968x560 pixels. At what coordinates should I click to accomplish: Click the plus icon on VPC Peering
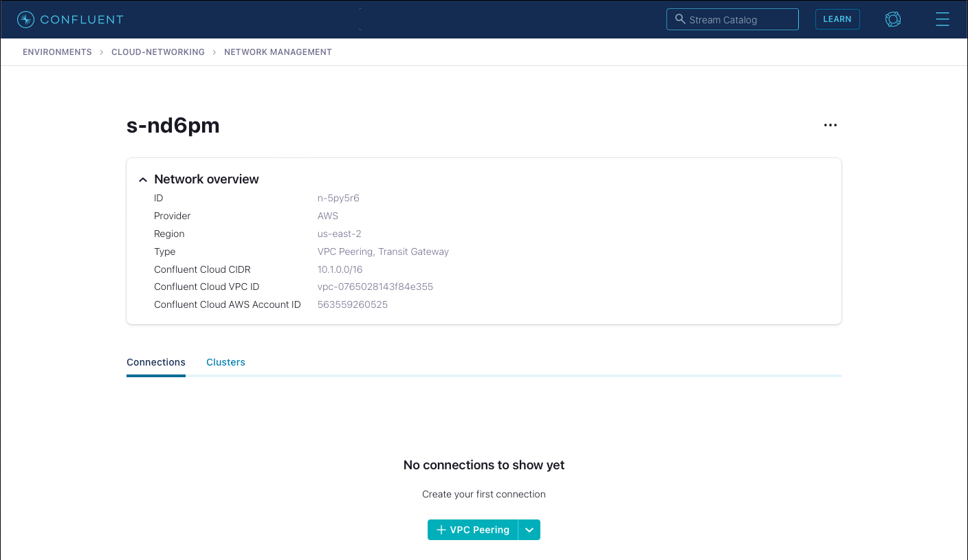441,530
